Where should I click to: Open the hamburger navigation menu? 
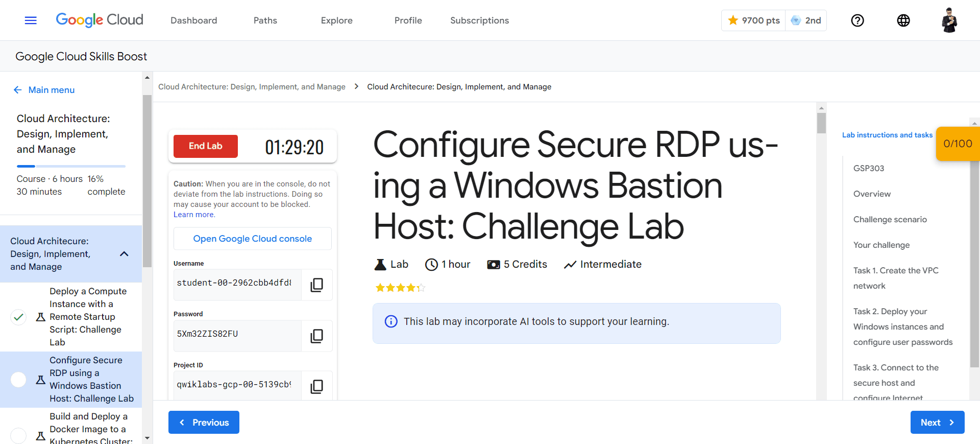(31, 20)
